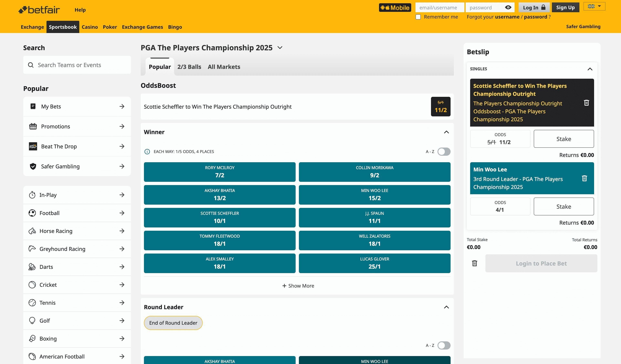
Task: Click the search magnifier icon
Action: [31, 65]
